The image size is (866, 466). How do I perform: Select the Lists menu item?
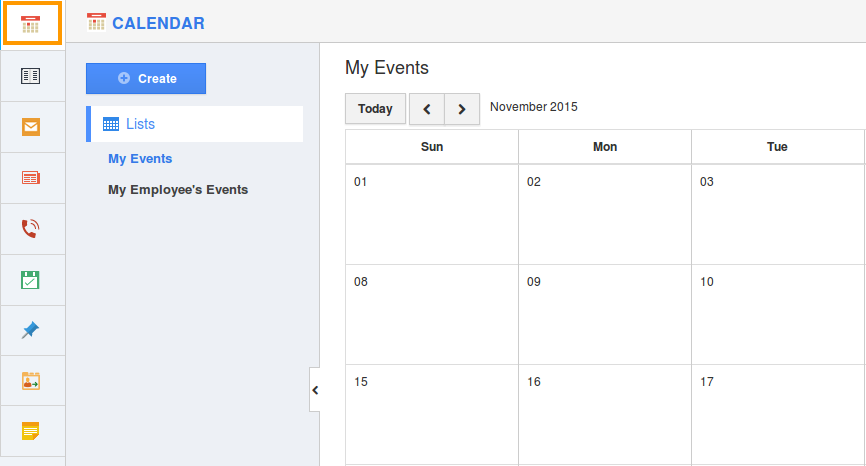point(194,124)
